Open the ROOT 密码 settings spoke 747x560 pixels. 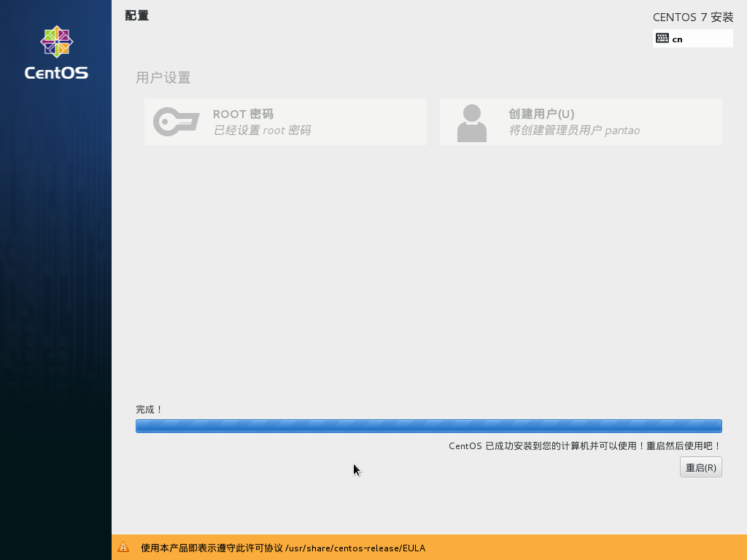click(x=285, y=122)
